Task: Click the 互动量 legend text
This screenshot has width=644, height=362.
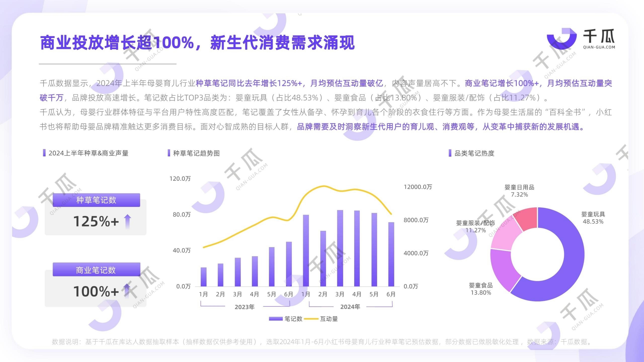Action: 329,319
